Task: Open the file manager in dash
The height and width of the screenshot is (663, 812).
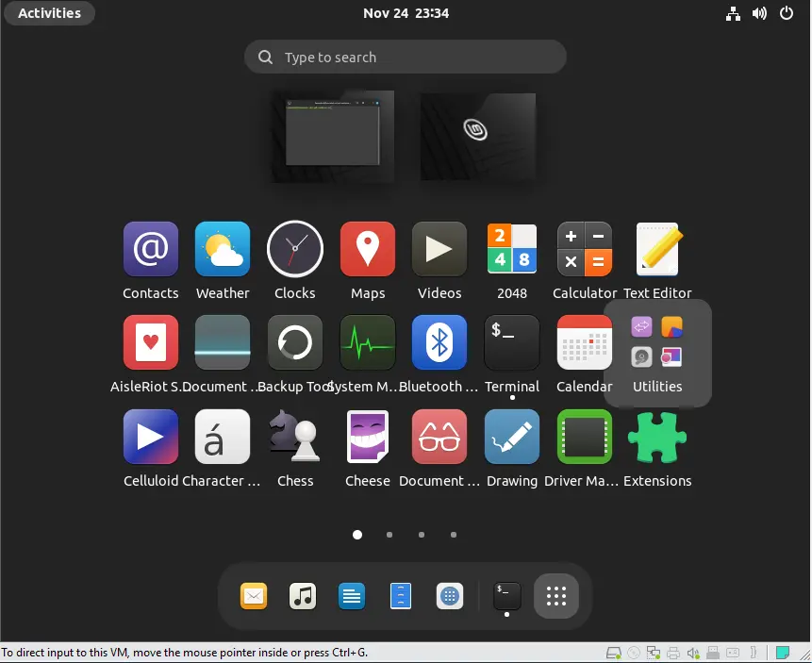Action: coord(401,596)
